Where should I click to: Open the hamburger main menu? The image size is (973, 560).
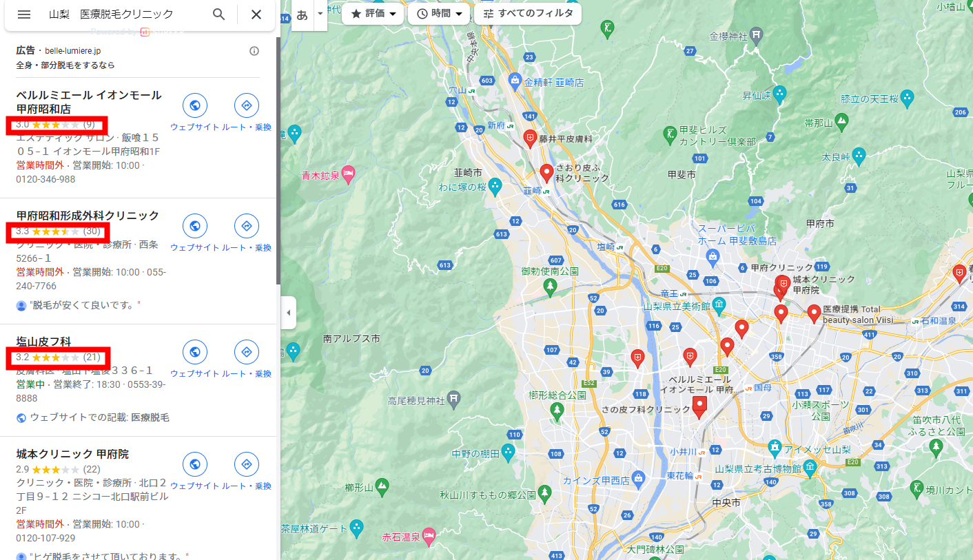(24, 14)
